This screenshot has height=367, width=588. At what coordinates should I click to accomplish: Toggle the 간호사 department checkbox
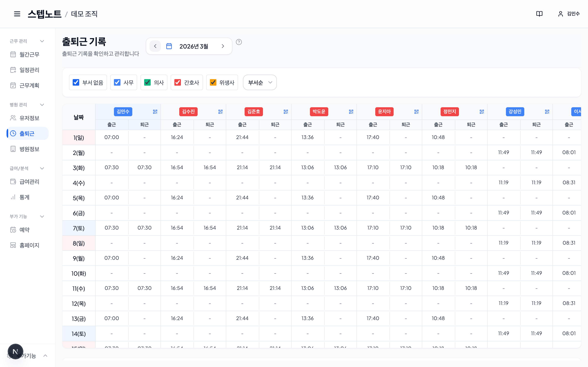(178, 83)
